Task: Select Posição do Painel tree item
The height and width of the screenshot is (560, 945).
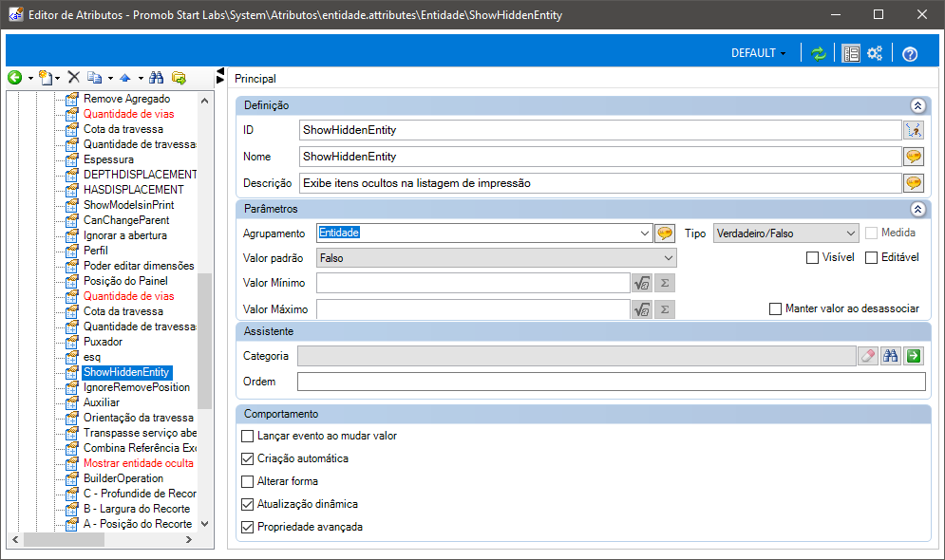Action: (x=125, y=281)
